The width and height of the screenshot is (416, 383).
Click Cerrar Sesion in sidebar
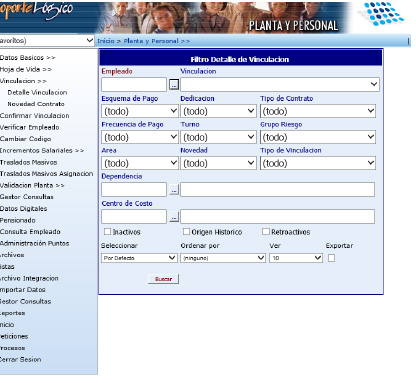coord(21,359)
